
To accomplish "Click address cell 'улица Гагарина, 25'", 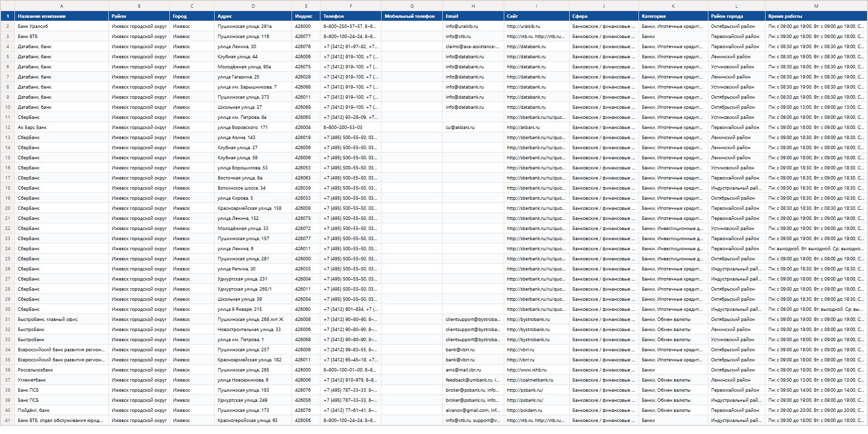I will [x=253, y=77].
